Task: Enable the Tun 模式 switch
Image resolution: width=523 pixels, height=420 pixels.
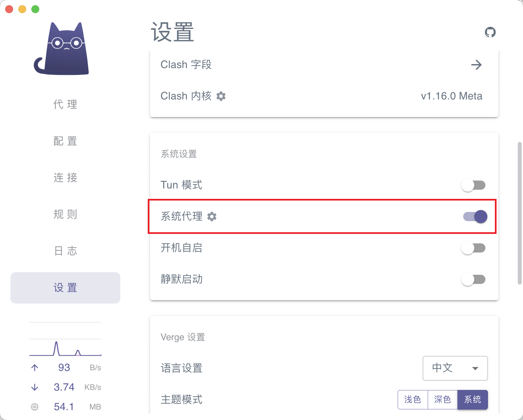Action: point(473,185)
